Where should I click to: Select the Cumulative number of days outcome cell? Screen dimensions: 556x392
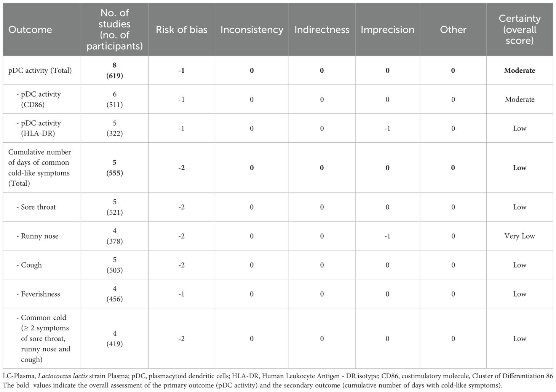[x=40, y=167]
